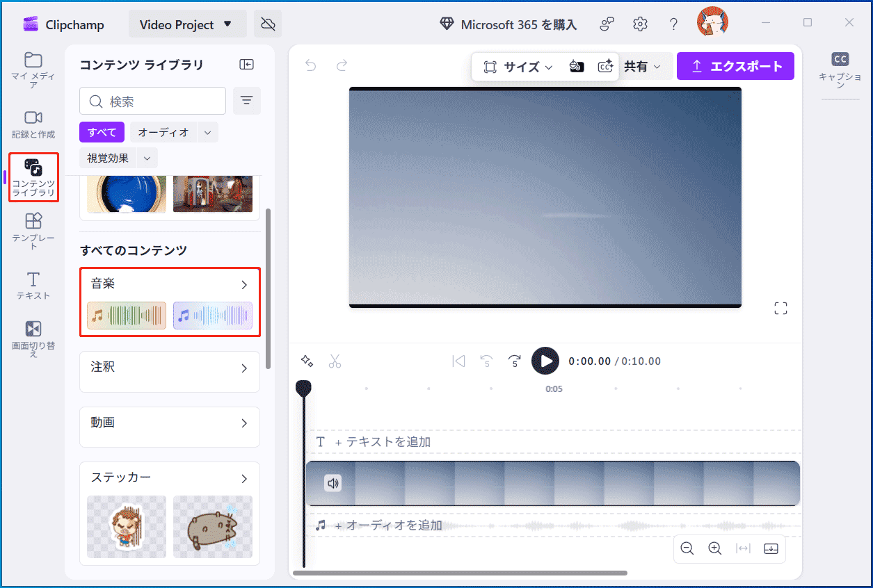Click the undo arrow above the preview
This screenshot has width=873, height=588.
[x=310, y=65]
